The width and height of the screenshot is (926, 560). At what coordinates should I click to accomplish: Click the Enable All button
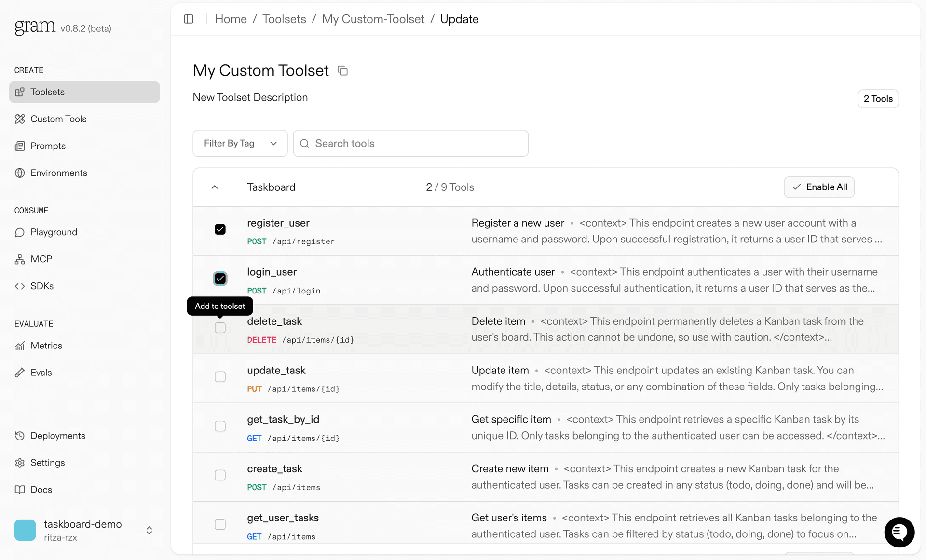(819, 187)
